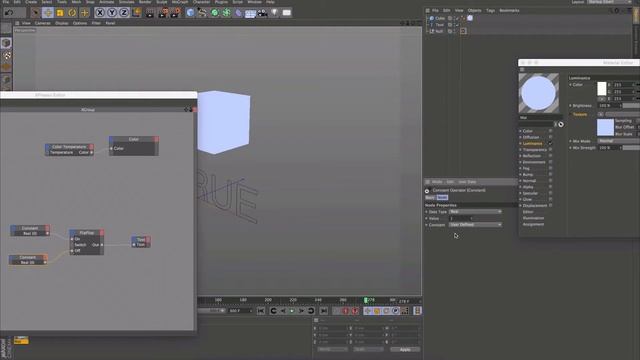The width and height of the screenshot is (640, 360).
Task: Open the MoGraph menu
Action: (x=180, y=2)
